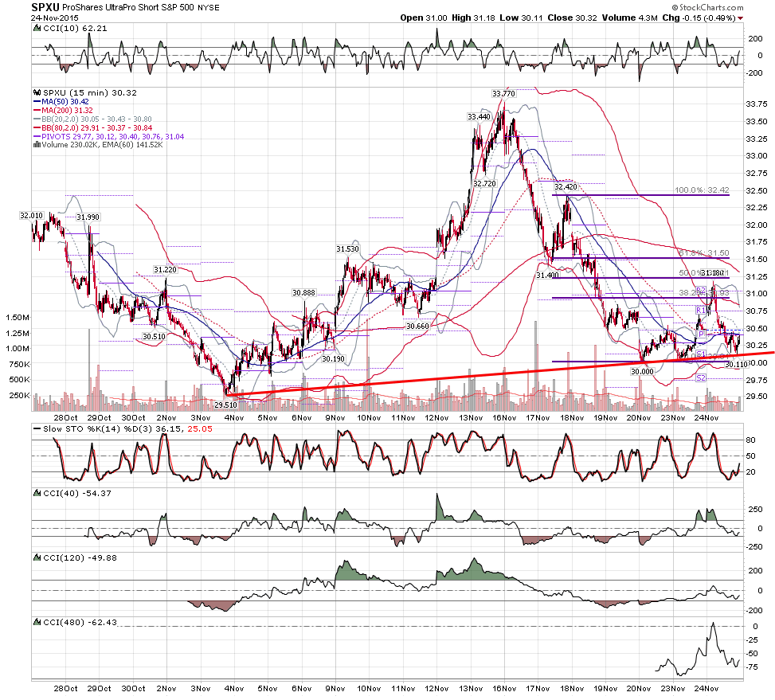
Task: Click the 30.000 price label
Action: (x=642, y=371)
